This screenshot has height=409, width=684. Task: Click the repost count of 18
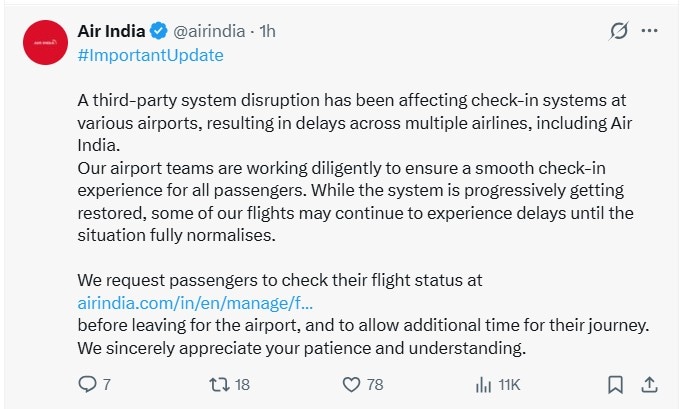coord(241,384)
